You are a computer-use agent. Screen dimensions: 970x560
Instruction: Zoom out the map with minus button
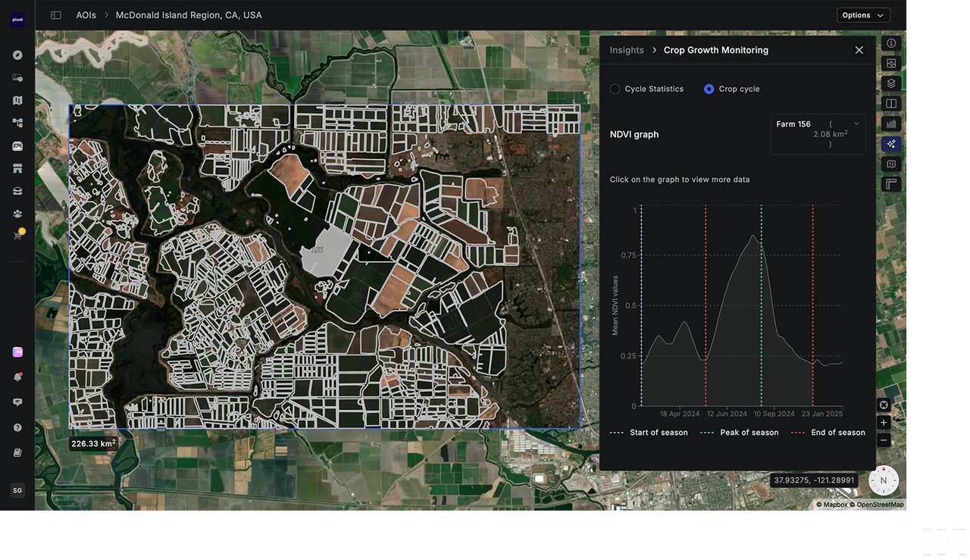(884, 440)
